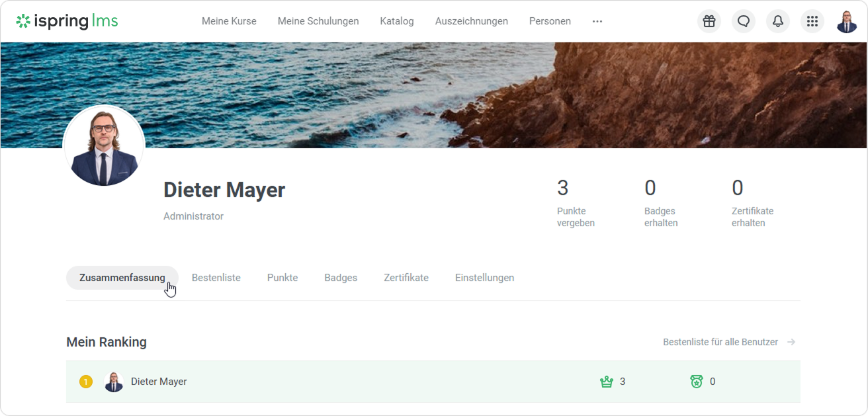Click the user avatar in top bar
The height and width of the screenshot is (416, 868).
847,21
